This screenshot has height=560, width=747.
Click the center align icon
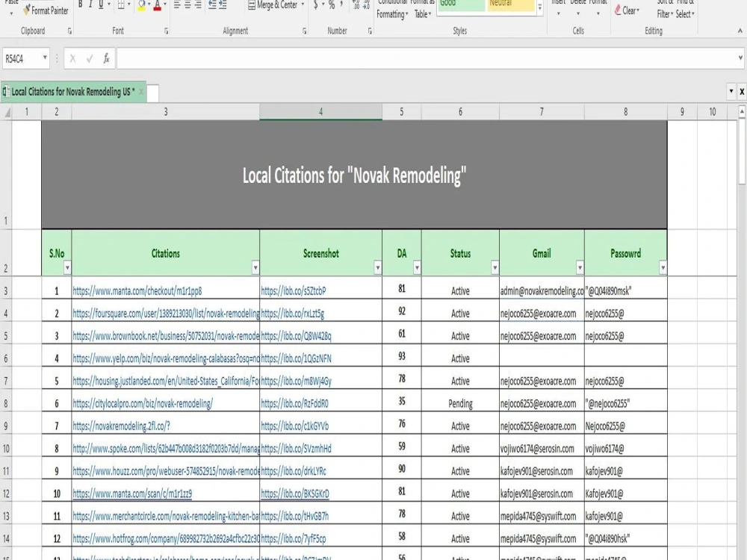187,5
